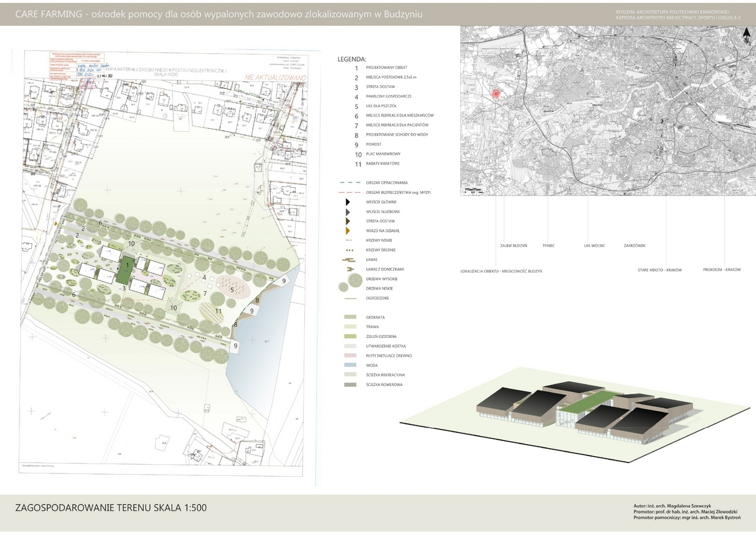This screenshot has height=535, width=756.
Task: Click the grey 'Wejście służbowe' arrow icon
Action: click(x=348, y=212)
